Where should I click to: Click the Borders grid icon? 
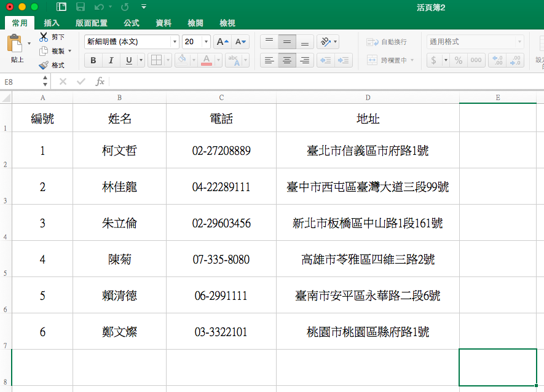[156, 60]
